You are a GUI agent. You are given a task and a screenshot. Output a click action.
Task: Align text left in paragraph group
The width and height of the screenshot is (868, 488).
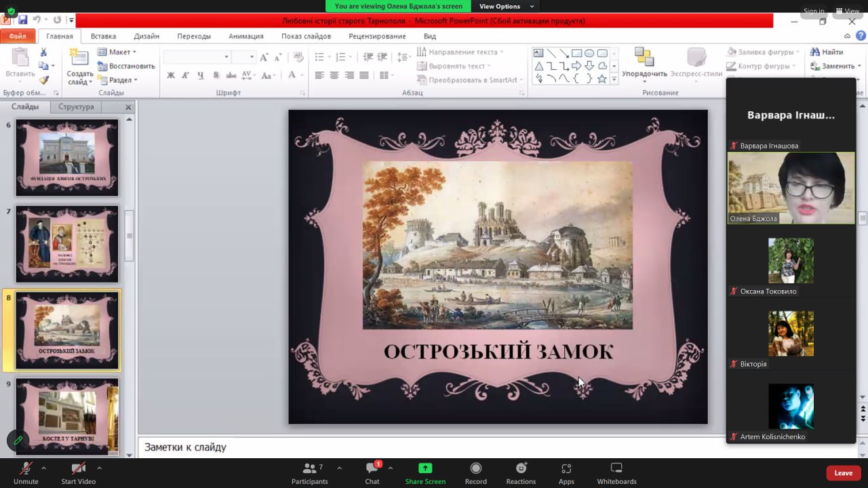(x=319, y=75)
